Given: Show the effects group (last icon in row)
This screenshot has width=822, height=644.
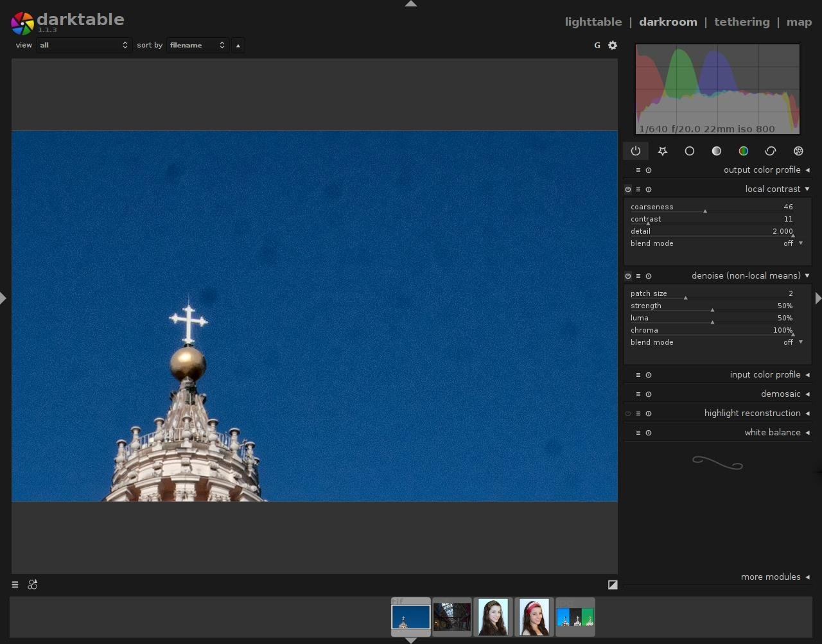Looking at the screenshot, I should (798, 151).
